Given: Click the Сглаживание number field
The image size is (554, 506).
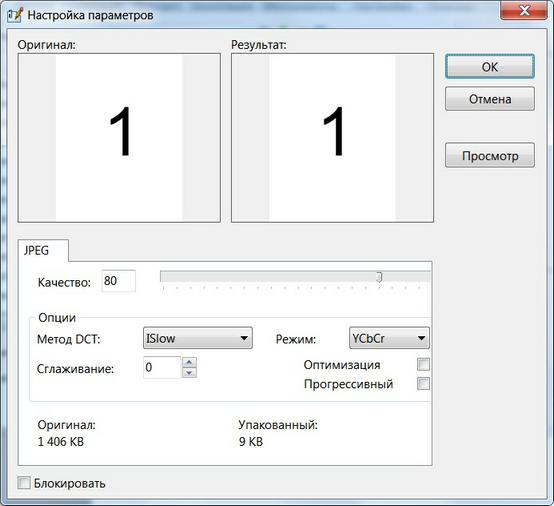Looking at the screenshot, I should [162, 367].
